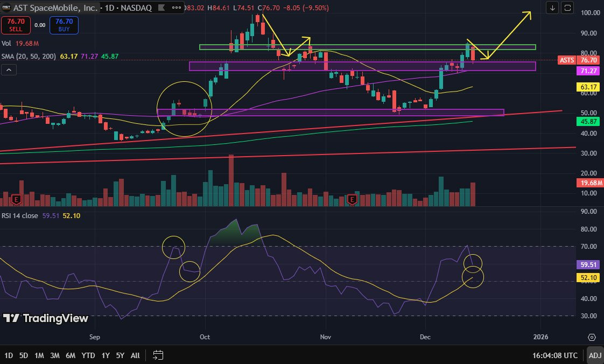Select the 6M time range
Viewport: 604px width, 364px height.
coord(71,355)
